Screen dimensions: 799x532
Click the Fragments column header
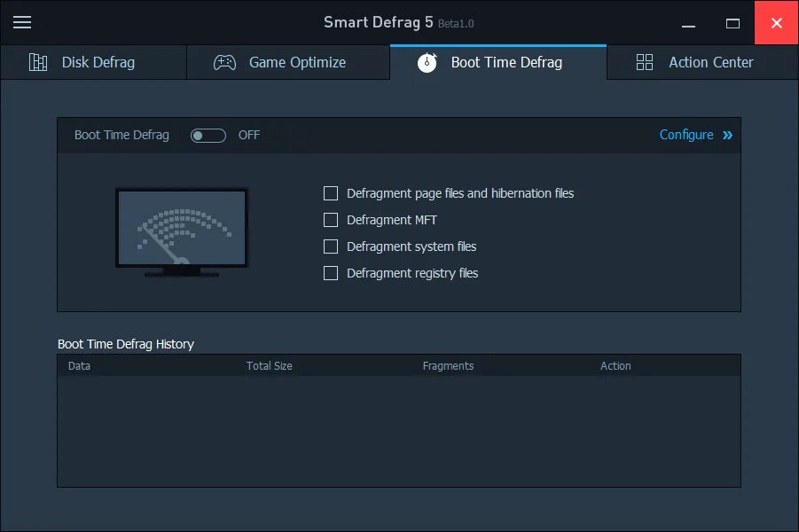click(448, 366)
